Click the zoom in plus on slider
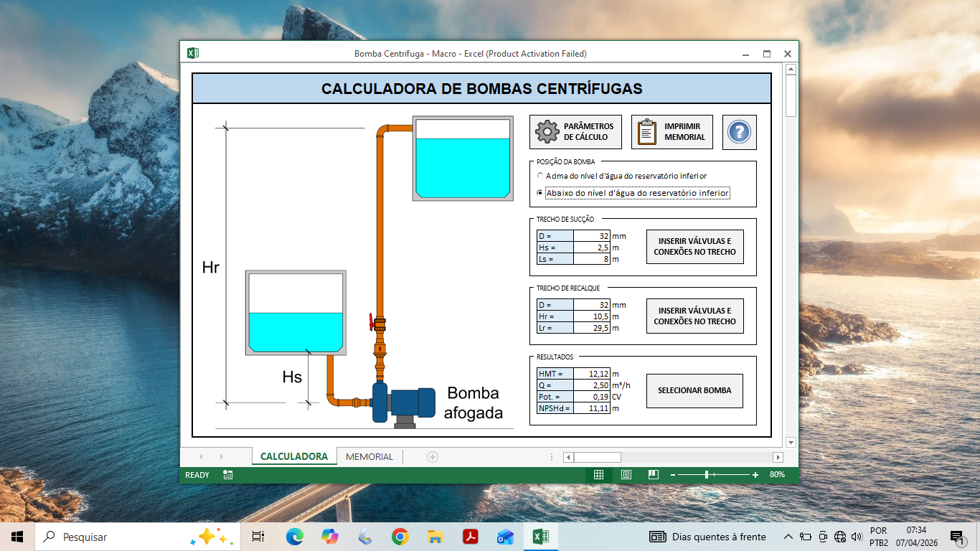This screenshot has height=551, width=980. coord(755,475)
